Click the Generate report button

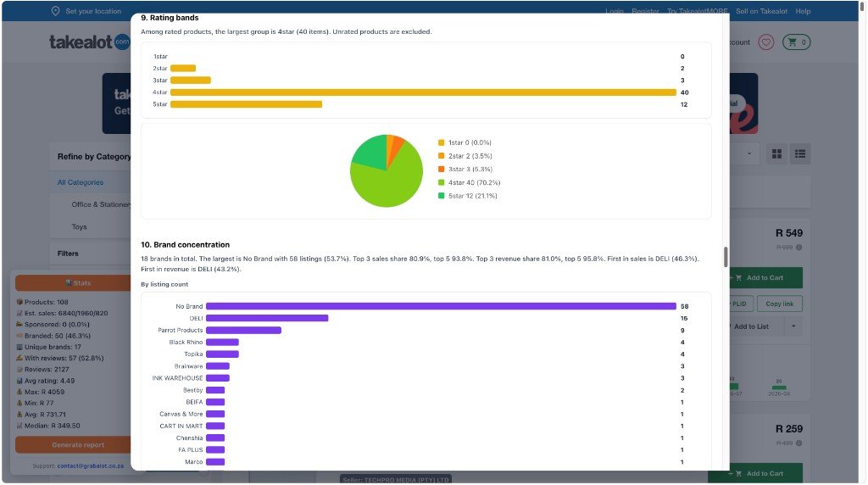tap(73, 445)
